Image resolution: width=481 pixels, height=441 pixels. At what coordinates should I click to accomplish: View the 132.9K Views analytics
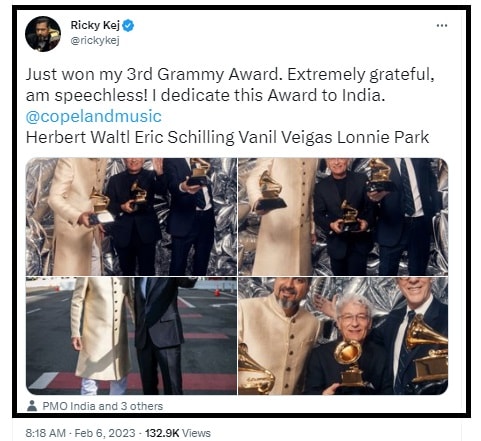point(178,433)
